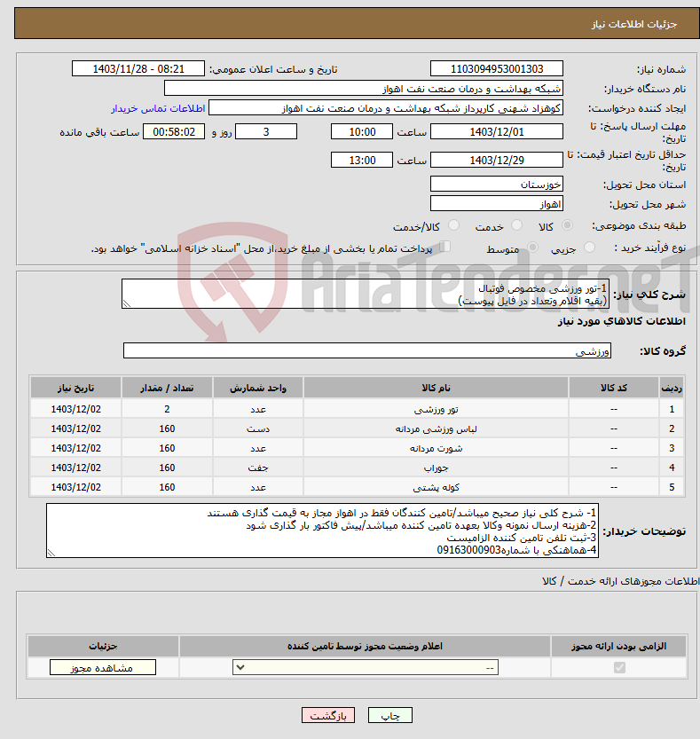Click the unit دست in row 2
The height and width of the screenshot is (739, 700).
258,428
